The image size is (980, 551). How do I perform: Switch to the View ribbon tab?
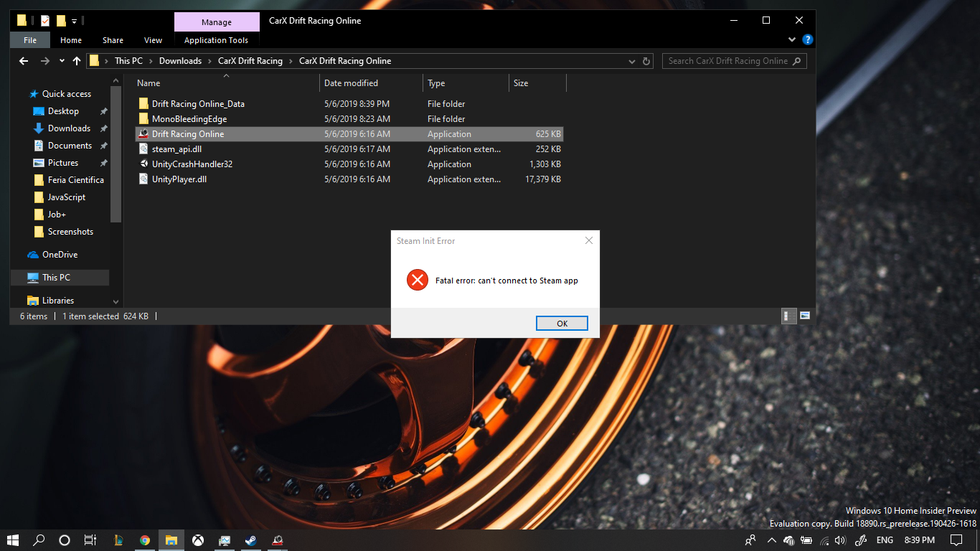click(153, 40)
